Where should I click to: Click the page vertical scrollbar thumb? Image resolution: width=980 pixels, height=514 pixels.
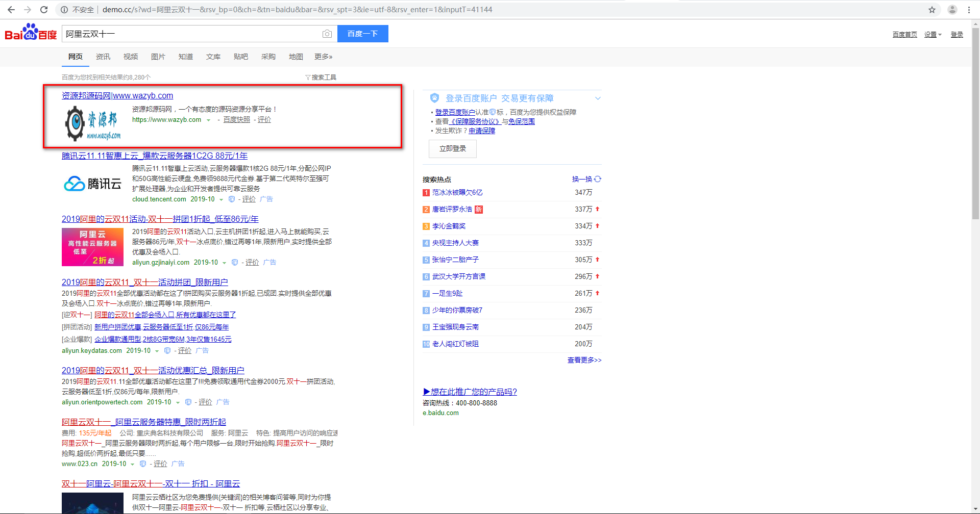click(x=975, y=122)
